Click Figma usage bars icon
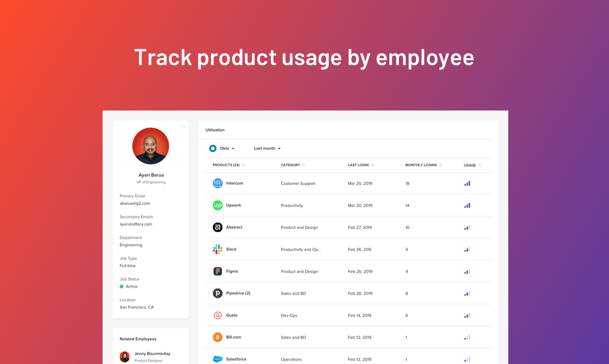Screen dimensions: 609x364 (467, 272)
